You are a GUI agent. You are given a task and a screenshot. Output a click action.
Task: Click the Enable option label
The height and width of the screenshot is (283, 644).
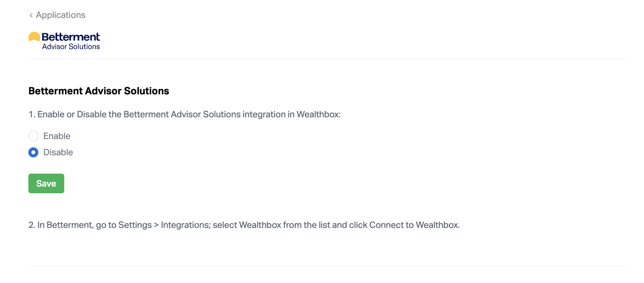click(57, 136)
